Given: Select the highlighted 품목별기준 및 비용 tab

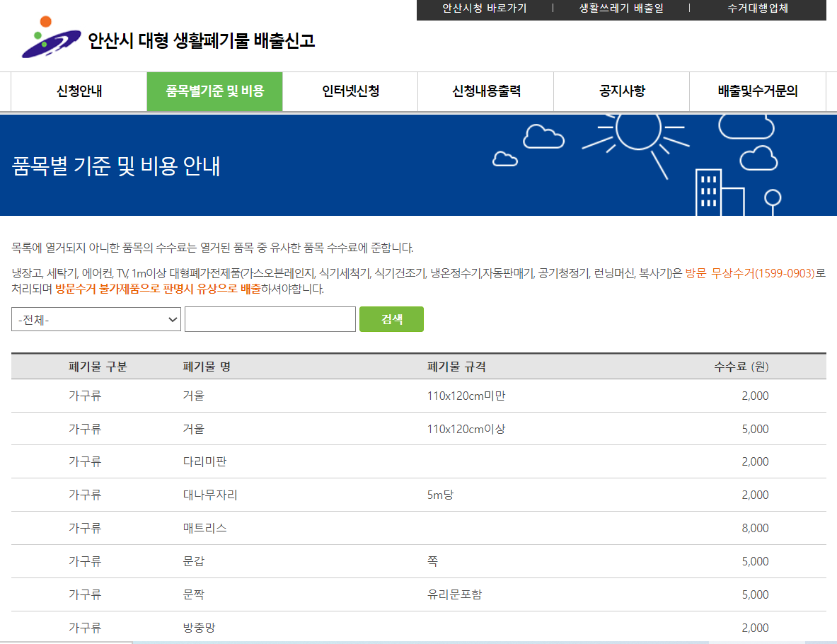Looking at the screenshot, I should [x=214, y=91].
